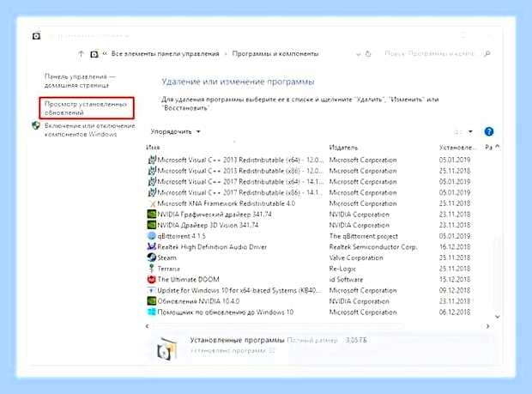Click 'Re-Logic' publisher cell
Image resolution: width=532 pixels, height=394 pixels.
click(x=342, y=269)
